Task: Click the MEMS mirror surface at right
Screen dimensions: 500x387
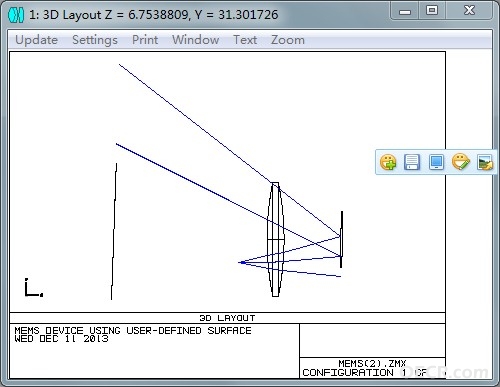Action: pyautogui.click(x=341, y=239)
